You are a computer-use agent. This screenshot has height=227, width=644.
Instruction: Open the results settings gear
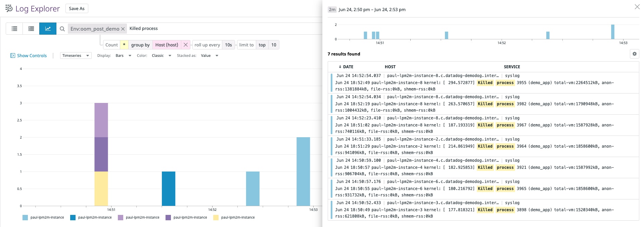coord(634,54)
